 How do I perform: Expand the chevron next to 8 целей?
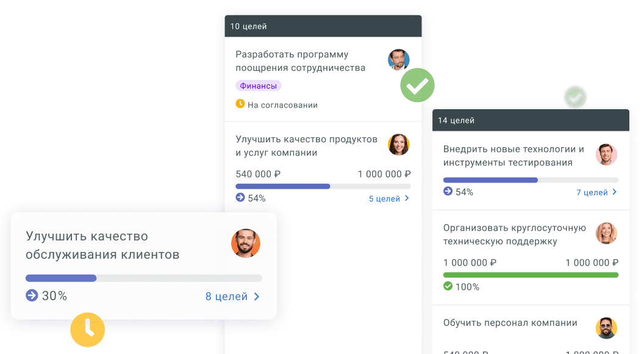[257, 297]
